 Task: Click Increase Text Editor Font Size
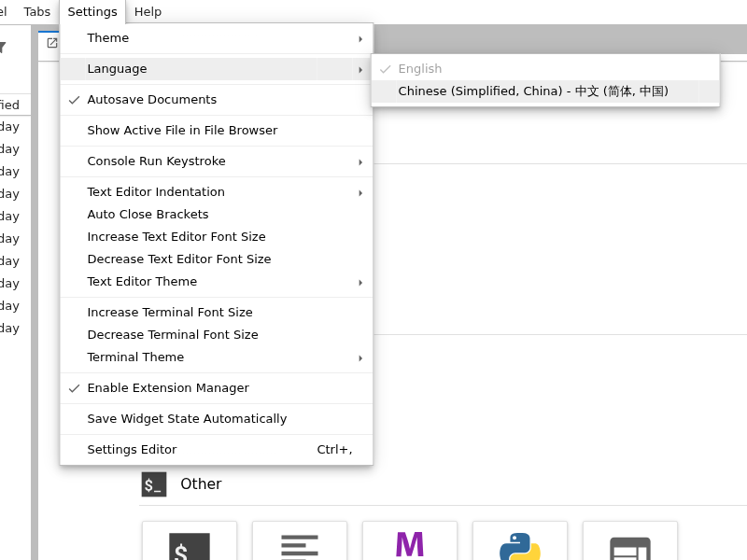coord(217,237)
